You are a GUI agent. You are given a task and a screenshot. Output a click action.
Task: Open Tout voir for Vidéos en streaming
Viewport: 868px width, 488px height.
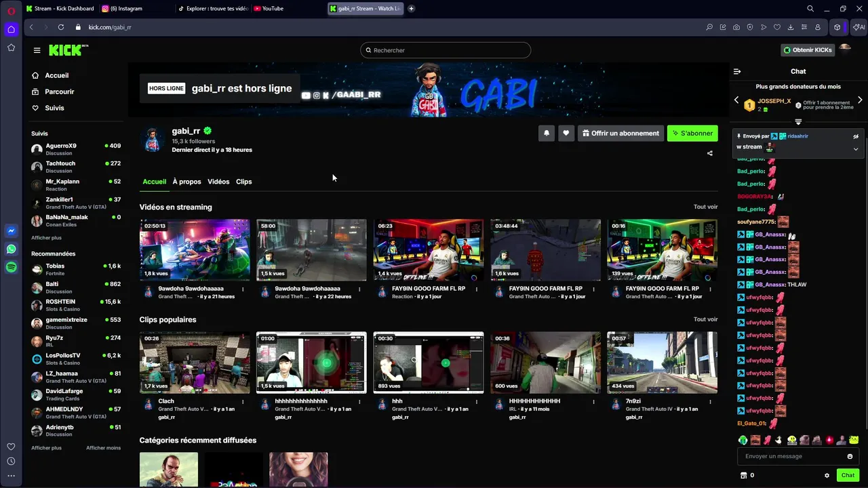705,207
